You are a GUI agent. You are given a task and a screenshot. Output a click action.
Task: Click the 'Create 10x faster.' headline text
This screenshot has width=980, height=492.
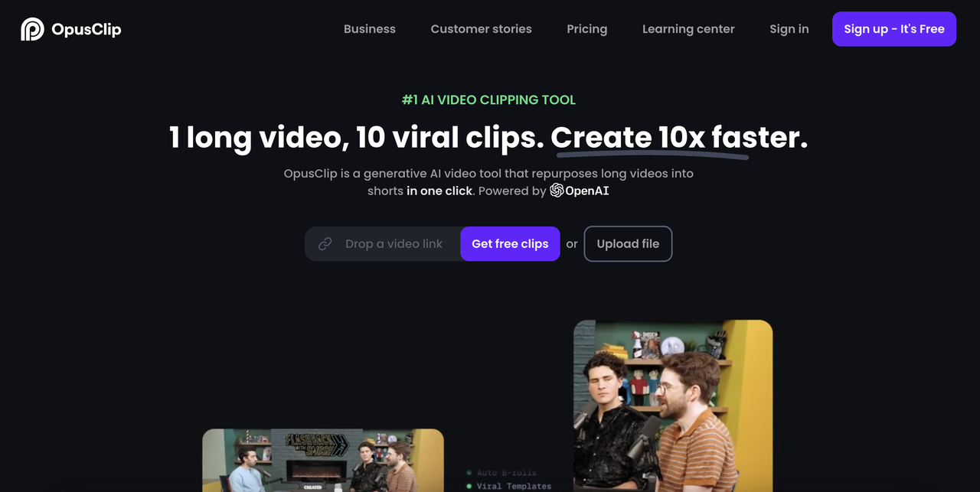point(679,138)
